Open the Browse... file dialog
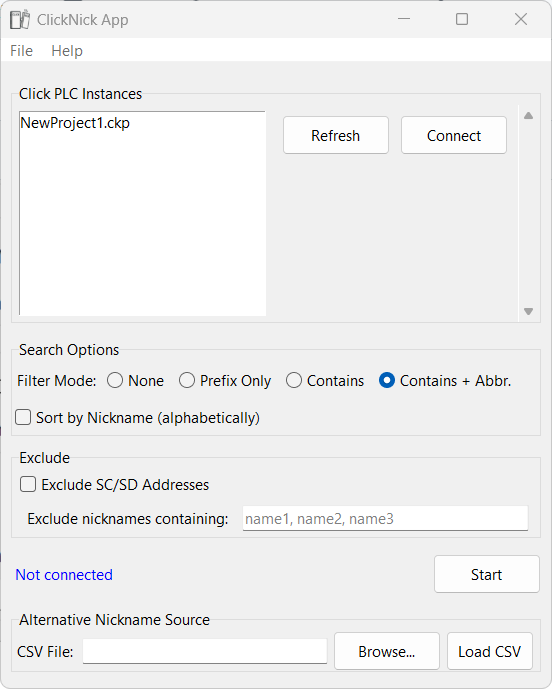This screenshot has height=689, width=552. coord(387,651)
